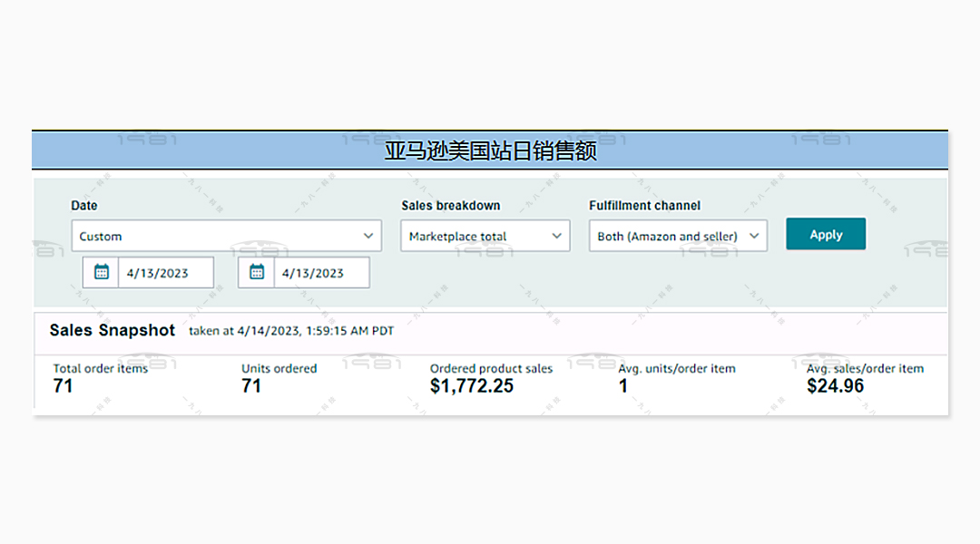Viewport: 980px width, 544px height.
Task: Select the Sales Snapshot heading
Action: coord(112,330)
